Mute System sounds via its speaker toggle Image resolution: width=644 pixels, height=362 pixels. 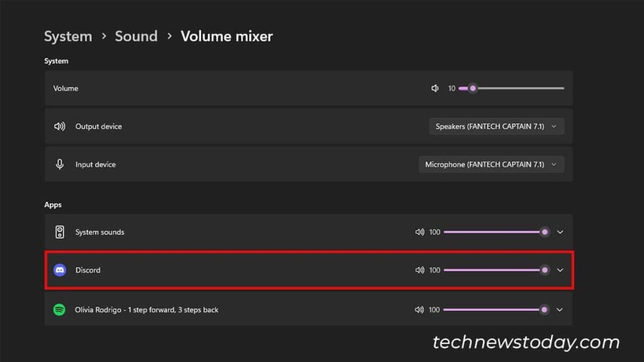420,231
